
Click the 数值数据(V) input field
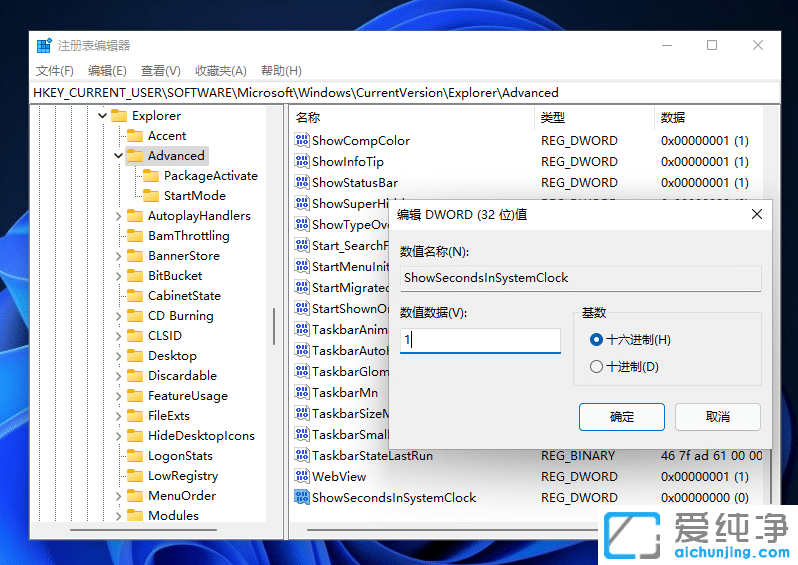[480, 340]
